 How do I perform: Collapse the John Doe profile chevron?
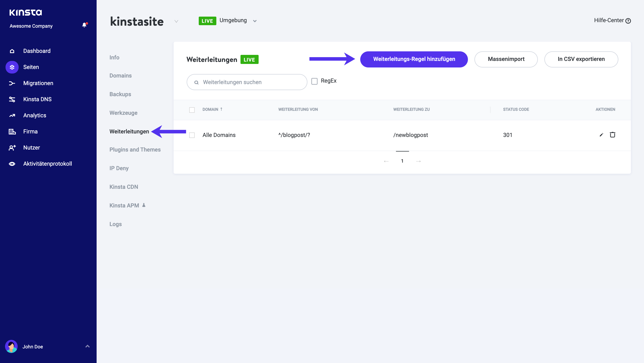pos(88,346)
